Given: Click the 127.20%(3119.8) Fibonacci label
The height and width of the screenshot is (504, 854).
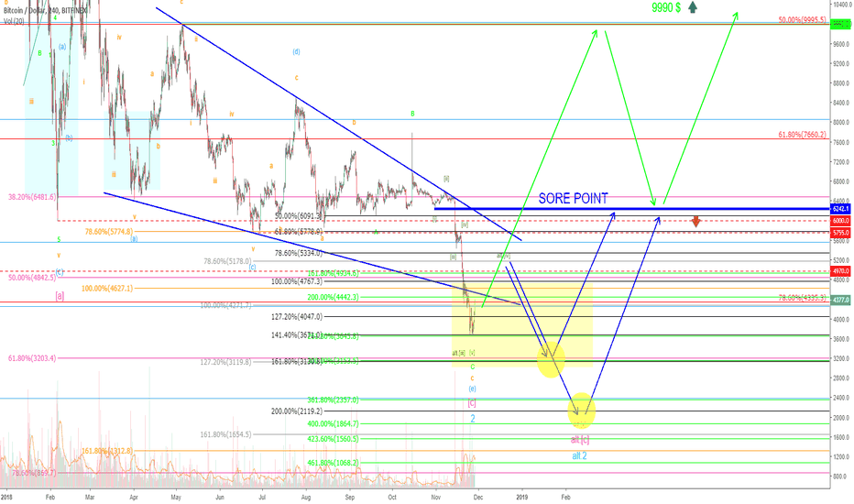Looking at the screenshot, I should [x=225, y=361].
